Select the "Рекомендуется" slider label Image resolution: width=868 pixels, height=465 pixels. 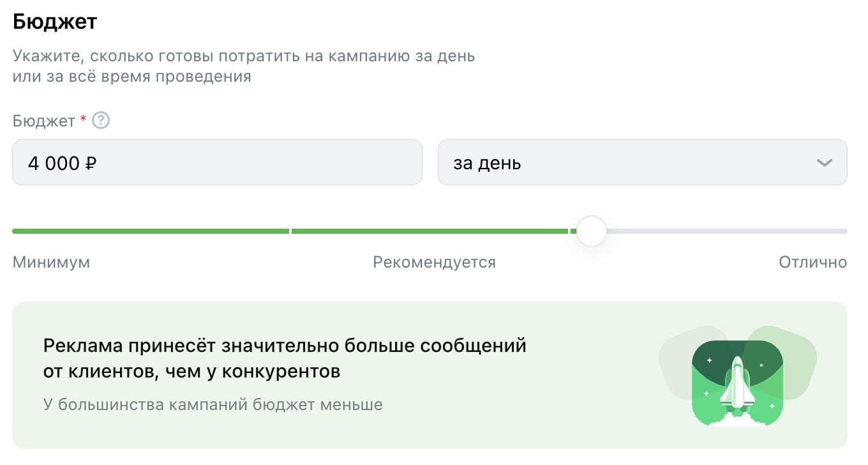pos(434,263)
